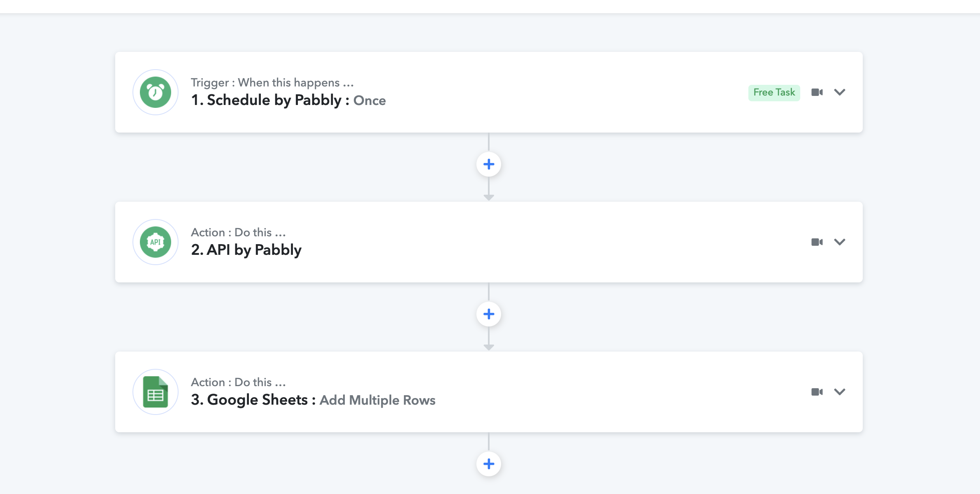Expand the API by Pabbly step chevron
The image size is (980, 494).
pos(840,242)
